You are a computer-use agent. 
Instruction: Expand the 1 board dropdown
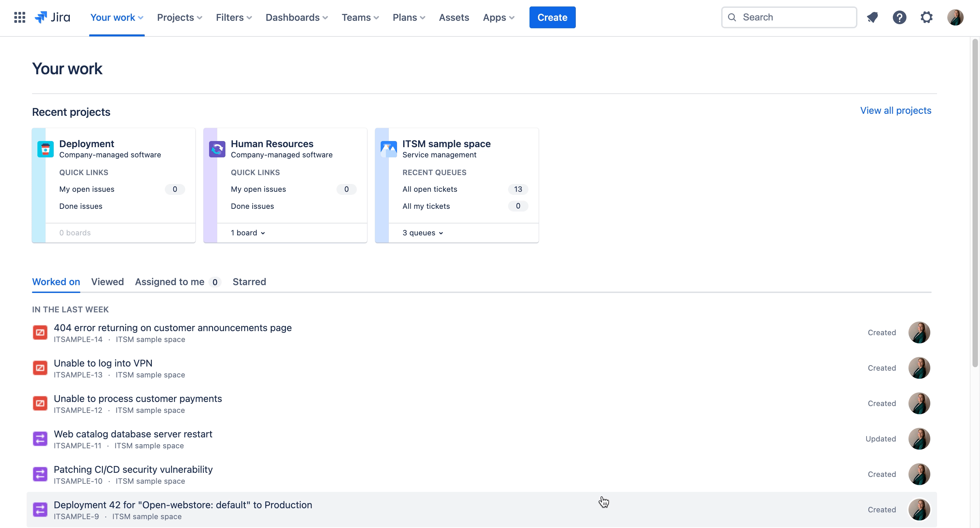point(247,233)
